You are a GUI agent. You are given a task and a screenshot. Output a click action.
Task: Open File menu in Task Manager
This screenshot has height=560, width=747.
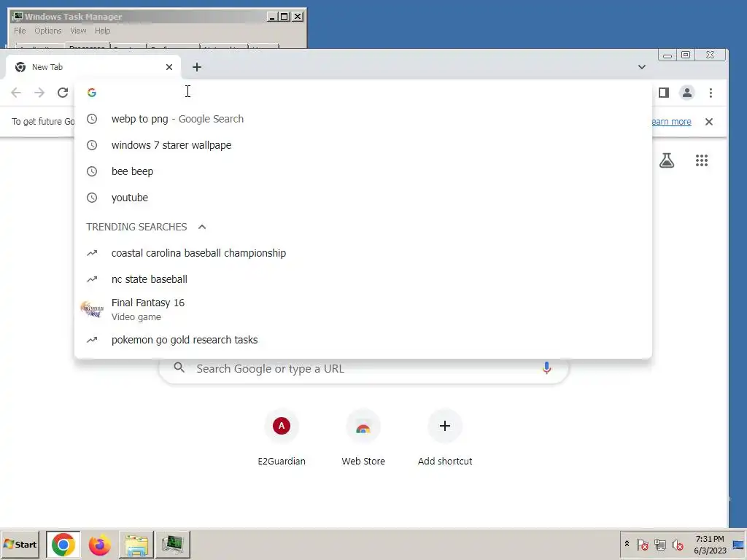tap(20, 31)
